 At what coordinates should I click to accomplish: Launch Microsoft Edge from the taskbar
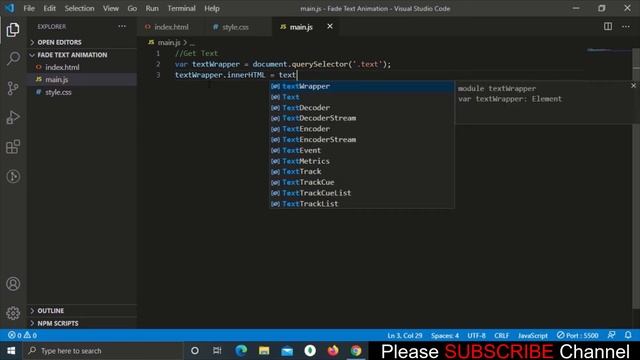pos(241,351)
